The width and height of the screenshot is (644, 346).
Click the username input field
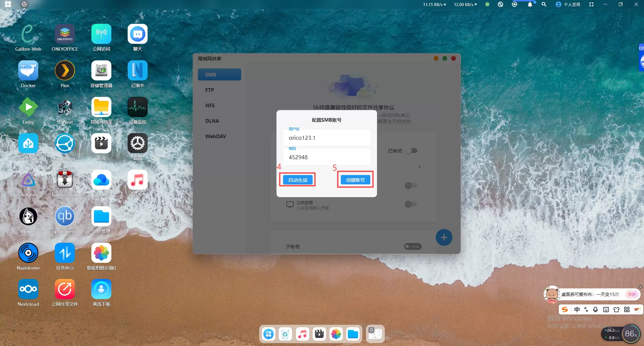point(326,138)
